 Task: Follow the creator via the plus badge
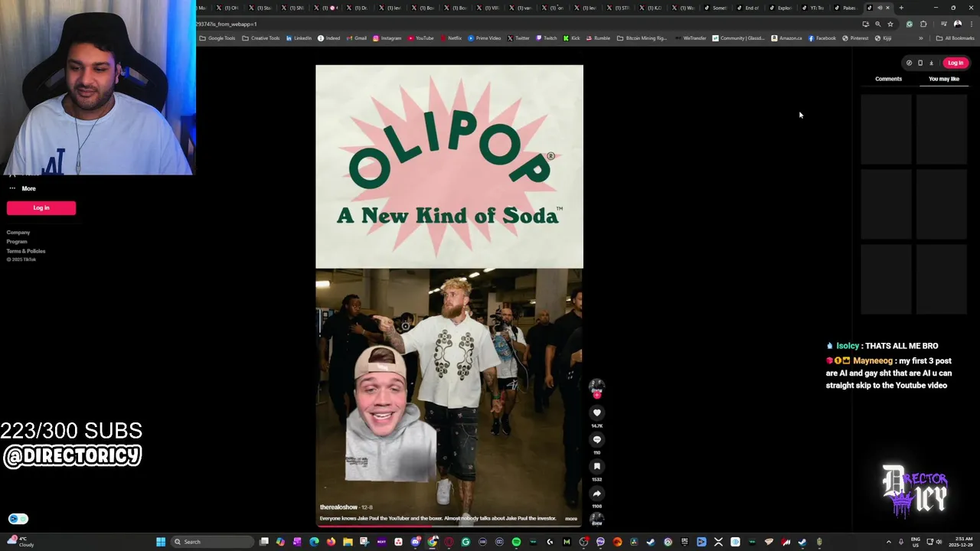pyautogui.click(x=596, y=396)
